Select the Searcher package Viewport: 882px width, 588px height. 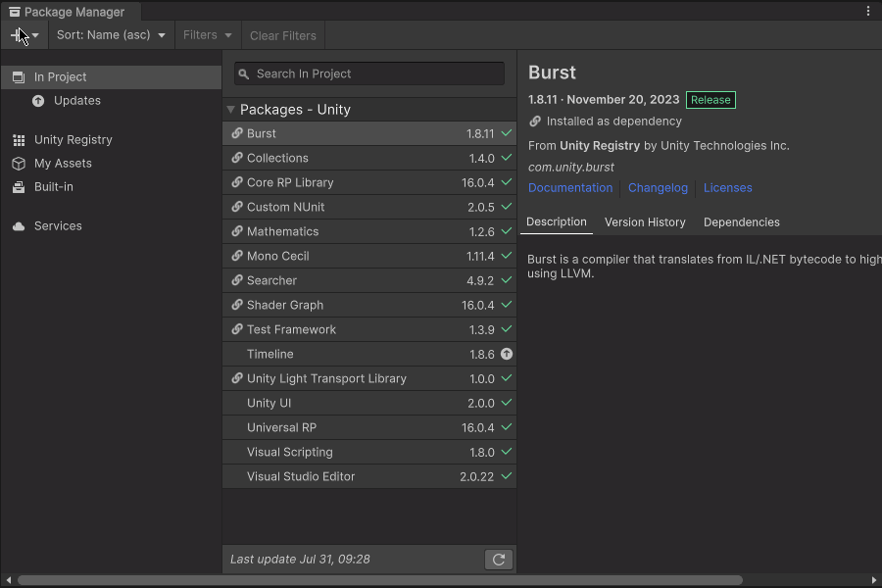[x=369, y=280]
